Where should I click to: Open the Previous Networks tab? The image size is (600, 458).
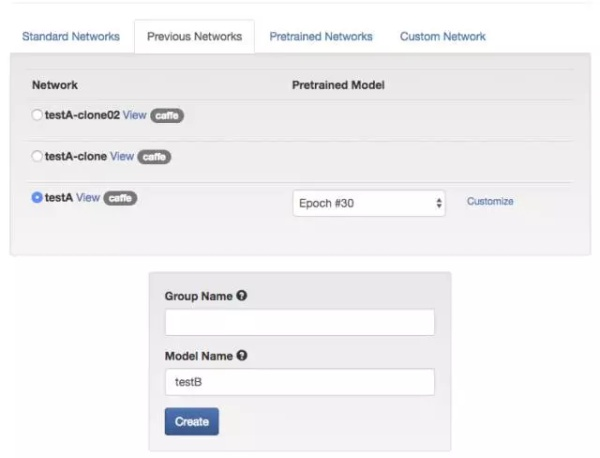point(194,36)
